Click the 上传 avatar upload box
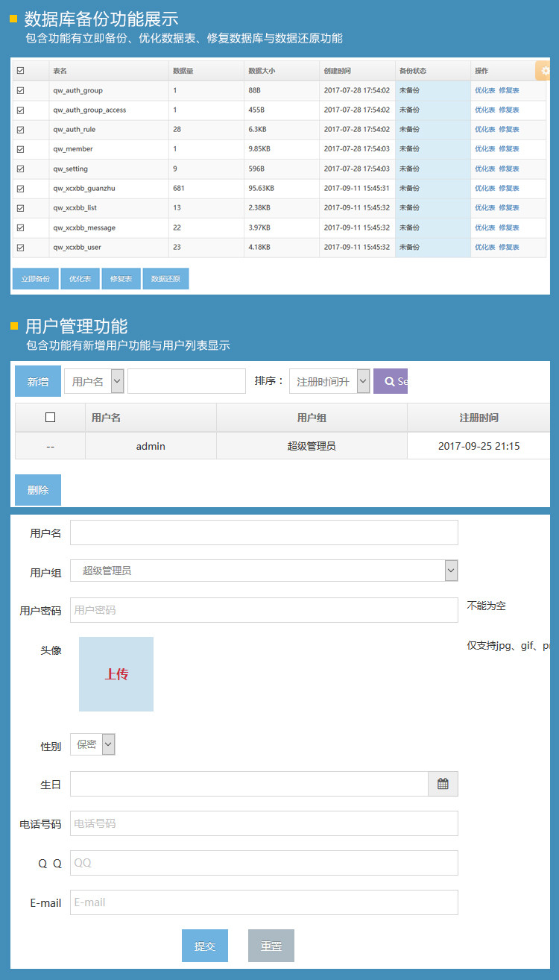The height and width of the screenshot is (980, 559). coord(116,674)
